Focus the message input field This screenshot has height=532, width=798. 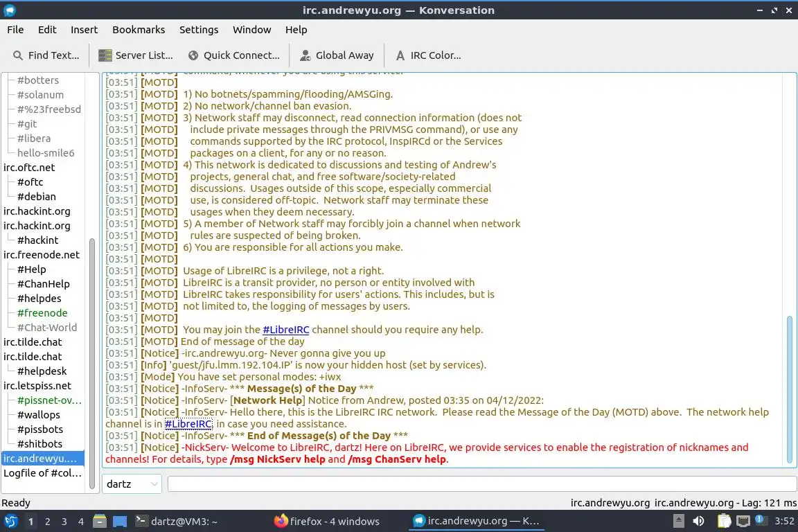(x=482, y=484)
